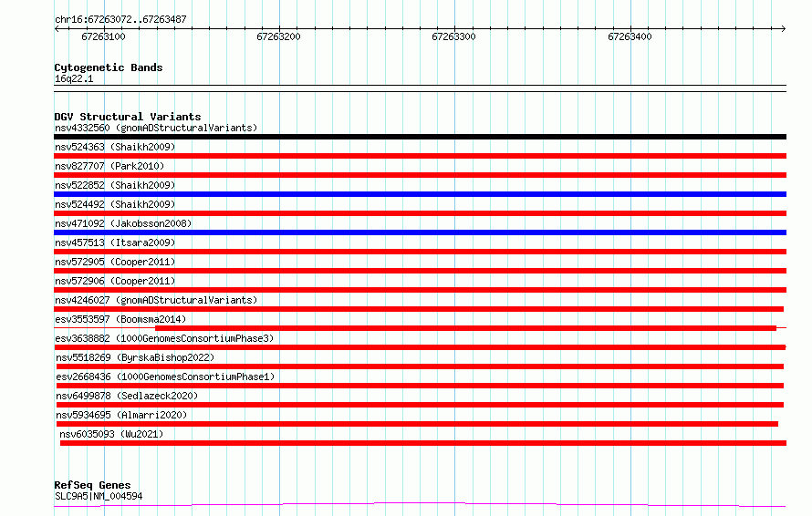Open esv2668436 (1000GenomesConsortiumPhase1) variant

tap(165, 377)
